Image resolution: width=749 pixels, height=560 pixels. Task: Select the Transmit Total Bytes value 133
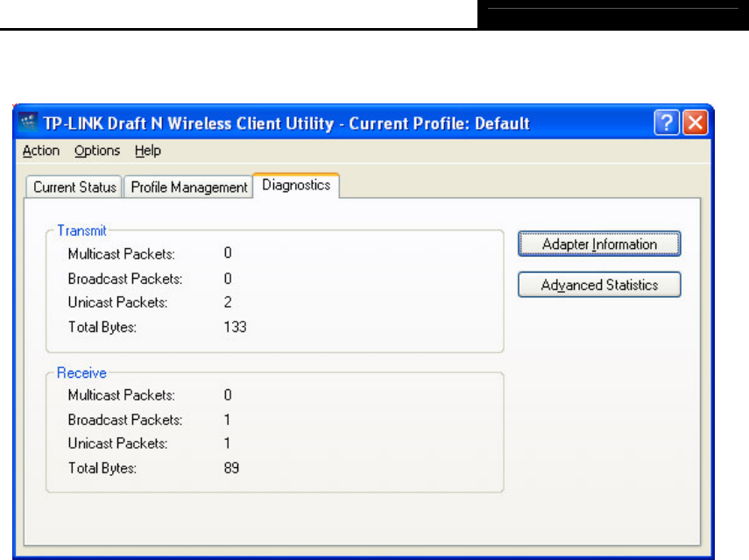pyautogui.click(x=235, y=327)
